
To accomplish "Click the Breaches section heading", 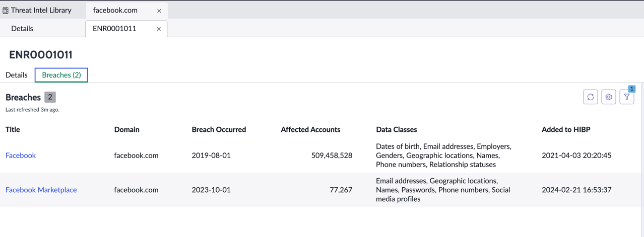I will (x=23, y=97).
